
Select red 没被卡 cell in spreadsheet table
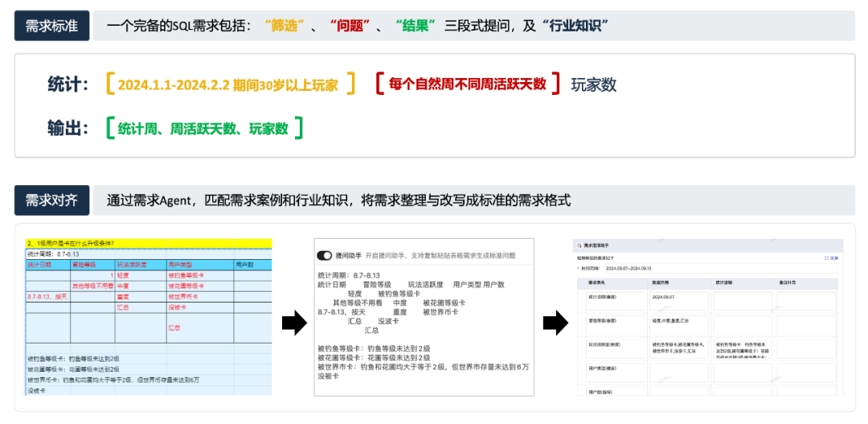tap(200, 307)
